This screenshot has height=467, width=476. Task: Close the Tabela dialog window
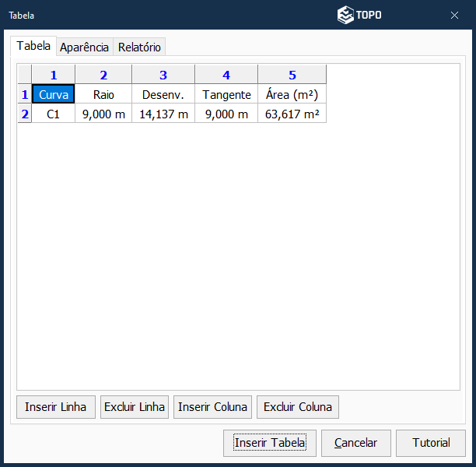(x=454, y=15)
